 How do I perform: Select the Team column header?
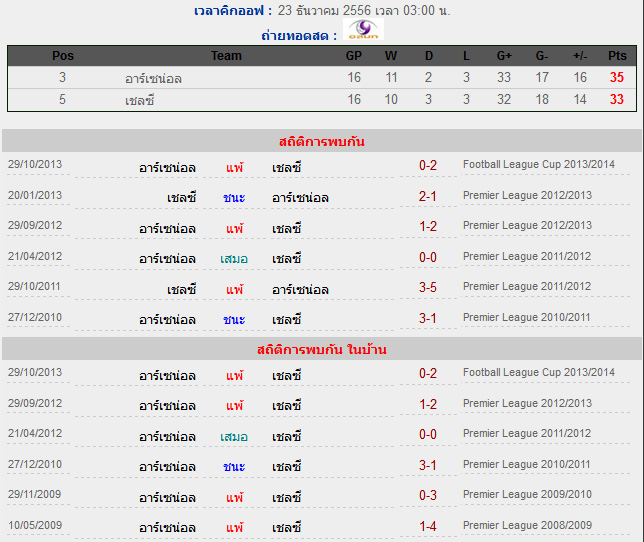pyautogui.click(x=226, y=56)
